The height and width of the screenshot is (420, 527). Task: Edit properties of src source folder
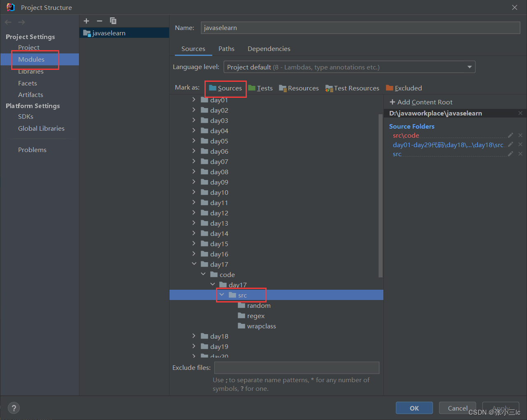click(x=511, y=154)
